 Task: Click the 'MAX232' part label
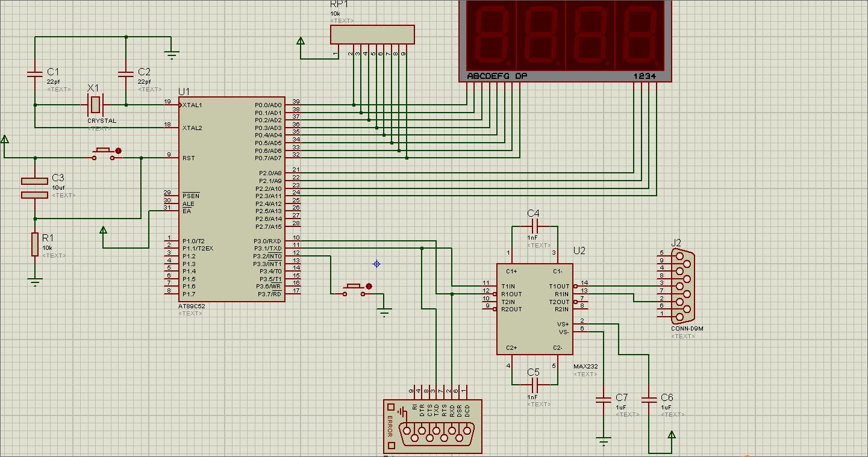coord(585,366)
